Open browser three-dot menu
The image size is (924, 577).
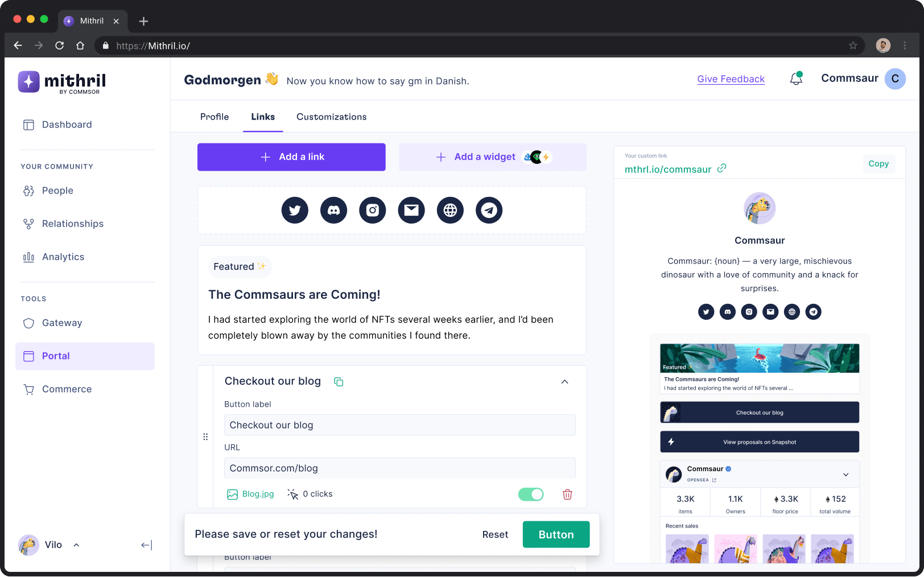click(x=905, y=46)
